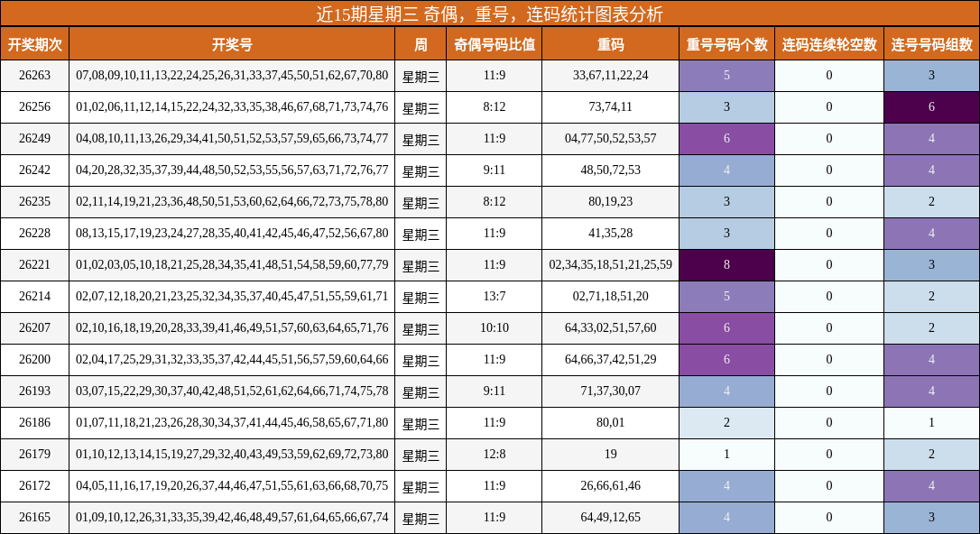Click the purple repeat-count 6 cell in row 26249

tap(726, 139)
